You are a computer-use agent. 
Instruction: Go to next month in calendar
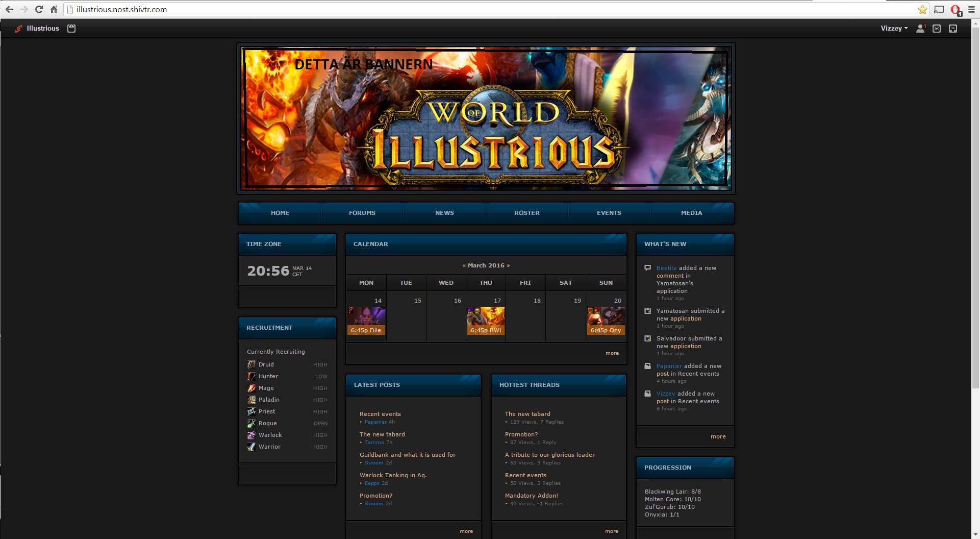[508, 265]
